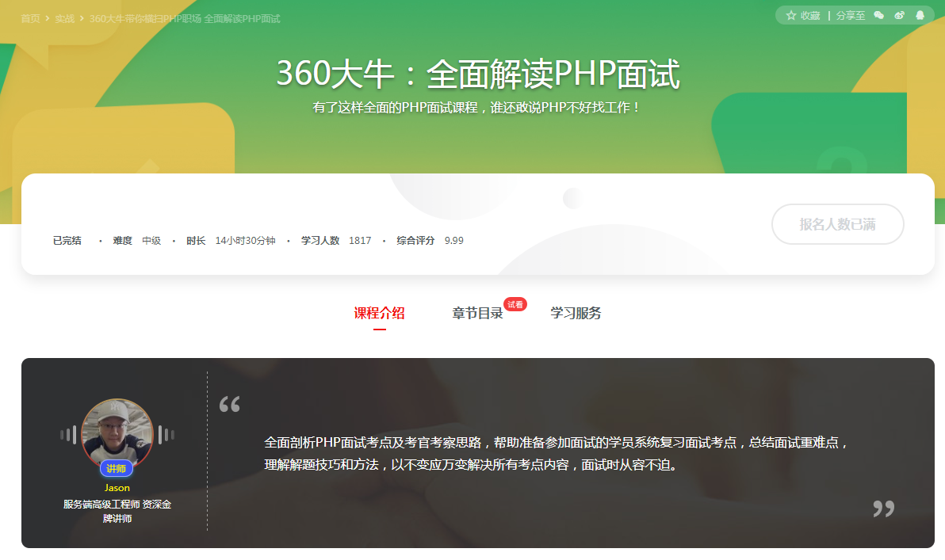Click the 360大牛带你横扫PHP职场 breadcrumb
Image resolution: width=945 pixels, height=560 pixels.
tap(184, 18)
